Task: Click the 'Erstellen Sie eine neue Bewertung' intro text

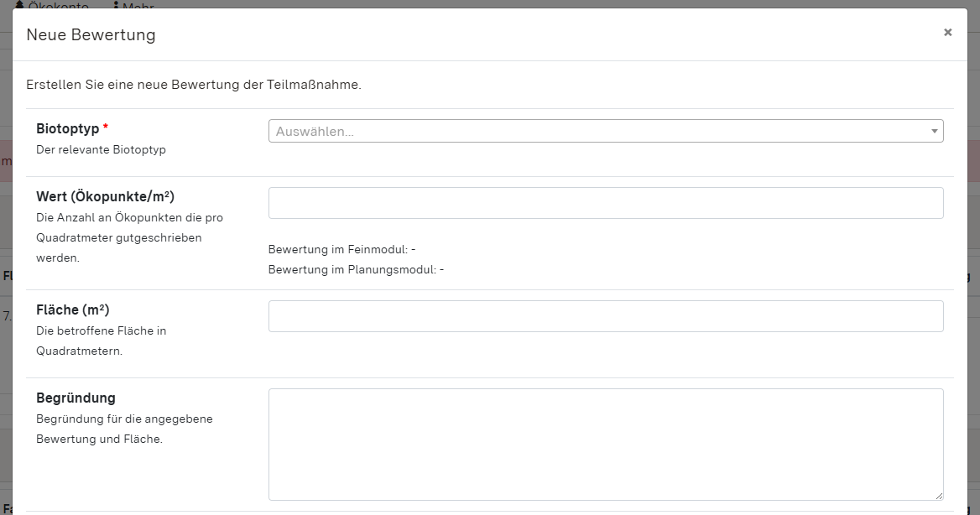Action: 193,85
